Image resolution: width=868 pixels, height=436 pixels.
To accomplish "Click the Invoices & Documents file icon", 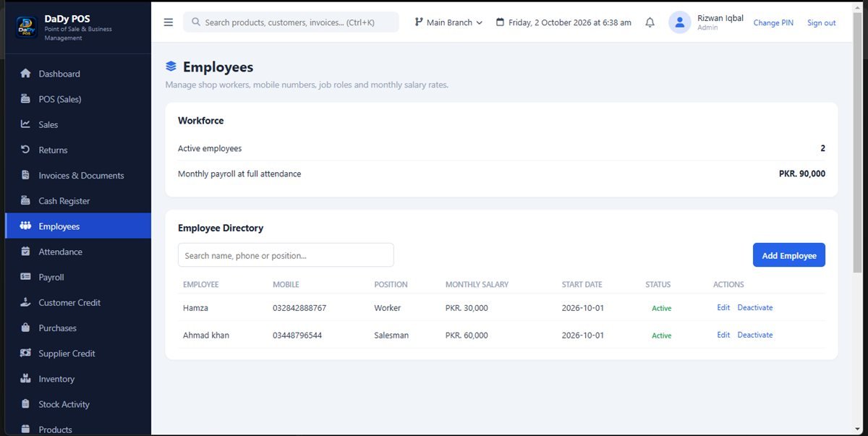I will [x=26, y=175].
